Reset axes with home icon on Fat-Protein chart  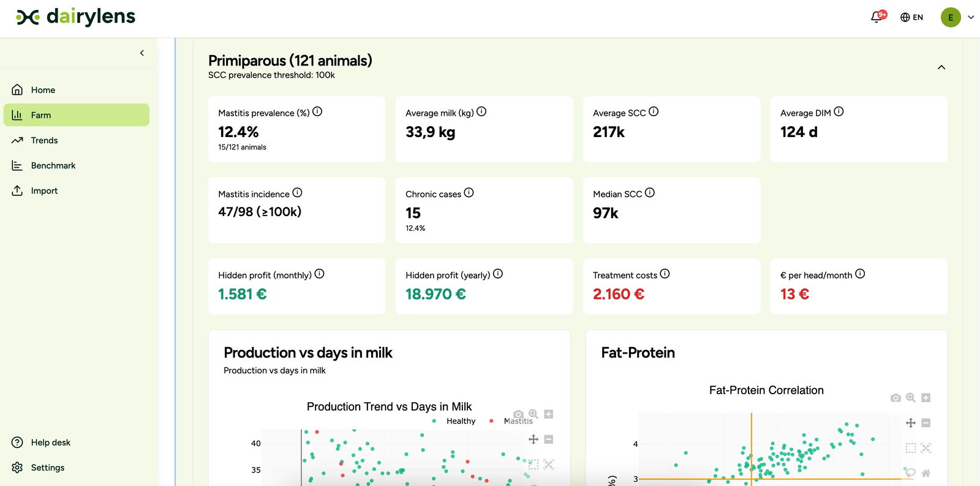(x=926, y=473)
